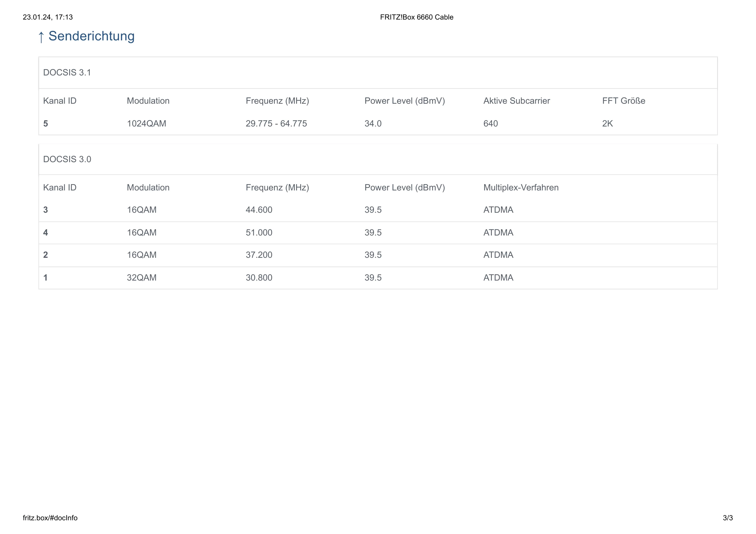This screenshot has height=534, width=756.
Task: Click the date 23.01.24, 17:13 header
Action: point(48,17)
